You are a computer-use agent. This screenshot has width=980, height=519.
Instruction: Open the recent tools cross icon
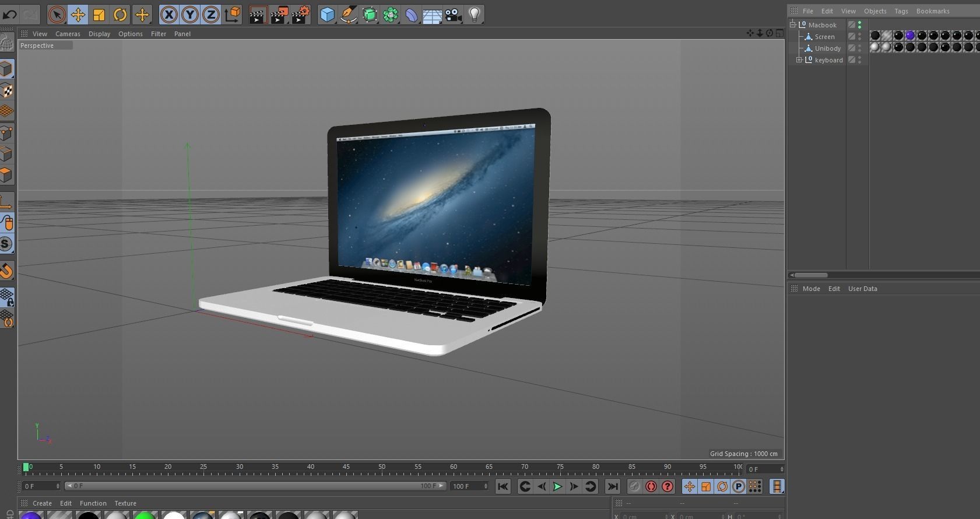[142, 15]
